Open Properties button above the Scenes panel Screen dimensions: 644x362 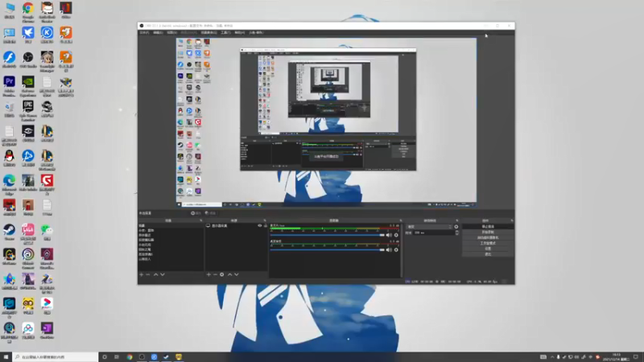(x=196, y=213)
